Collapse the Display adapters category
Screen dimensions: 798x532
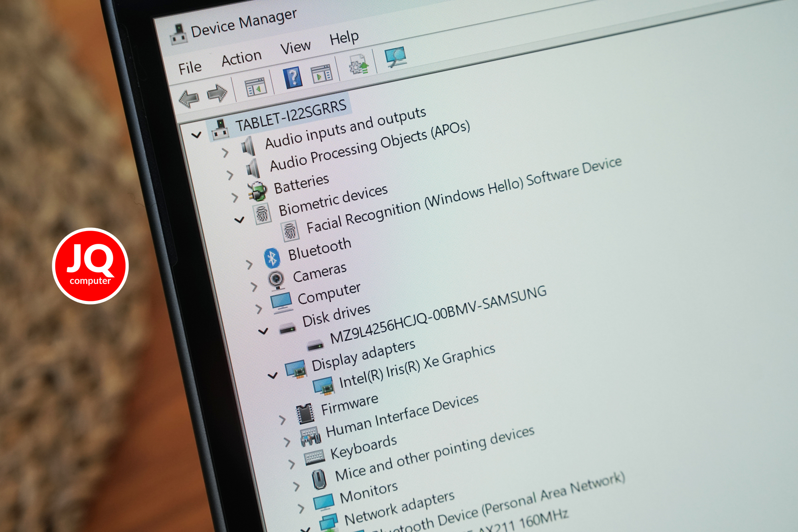pyautogui.click(x=273, y=376)
